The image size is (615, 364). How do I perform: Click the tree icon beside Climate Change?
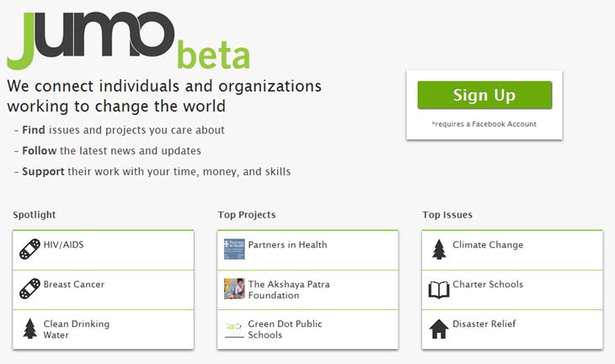(x=439, y=249)
